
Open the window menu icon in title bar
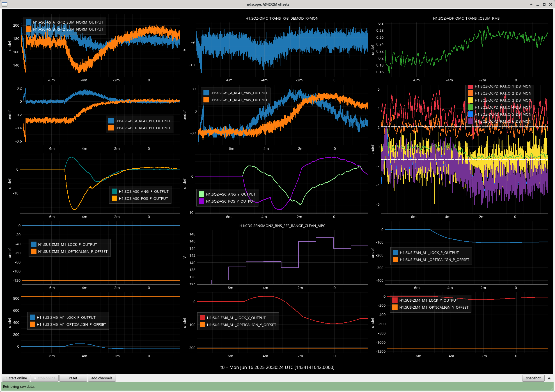tap(4, 4)
